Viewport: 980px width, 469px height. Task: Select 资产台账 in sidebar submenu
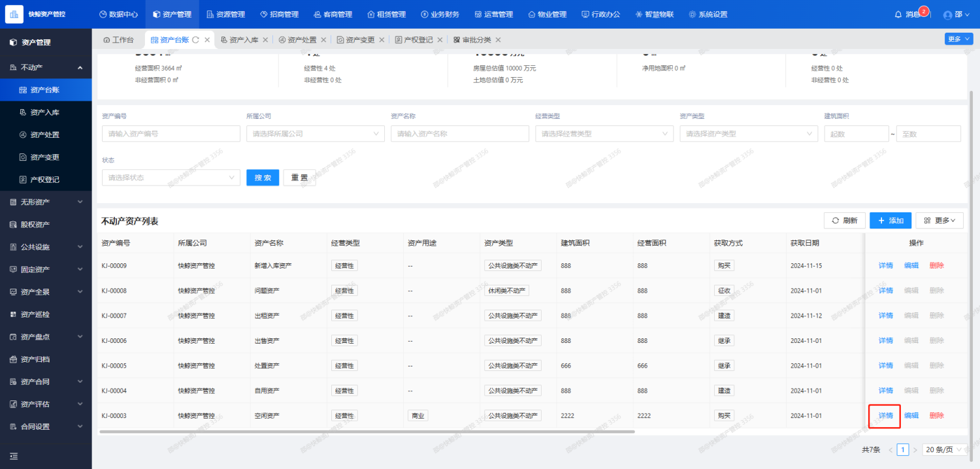(46, 89)
